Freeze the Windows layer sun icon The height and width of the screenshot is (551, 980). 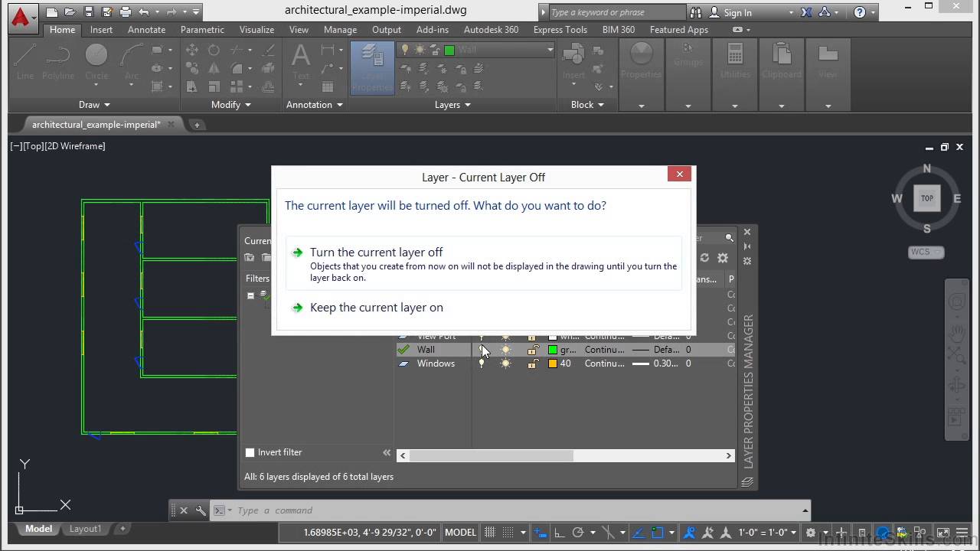click(505, 364)
